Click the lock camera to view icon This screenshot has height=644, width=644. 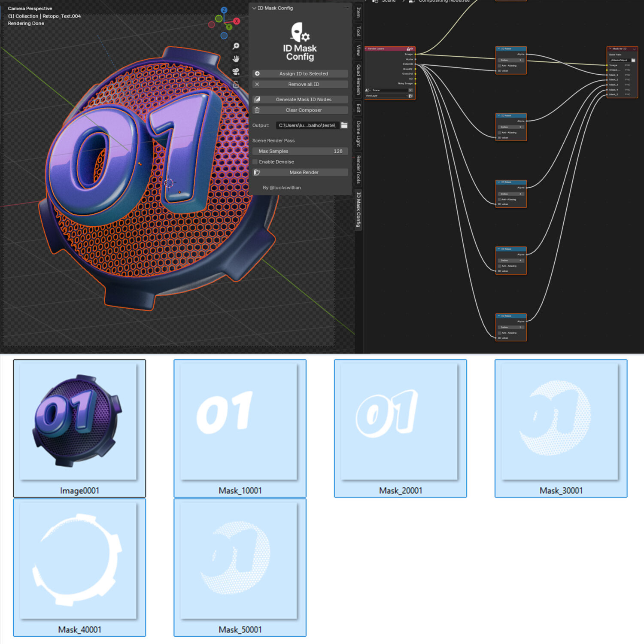(x=236, y=85)
